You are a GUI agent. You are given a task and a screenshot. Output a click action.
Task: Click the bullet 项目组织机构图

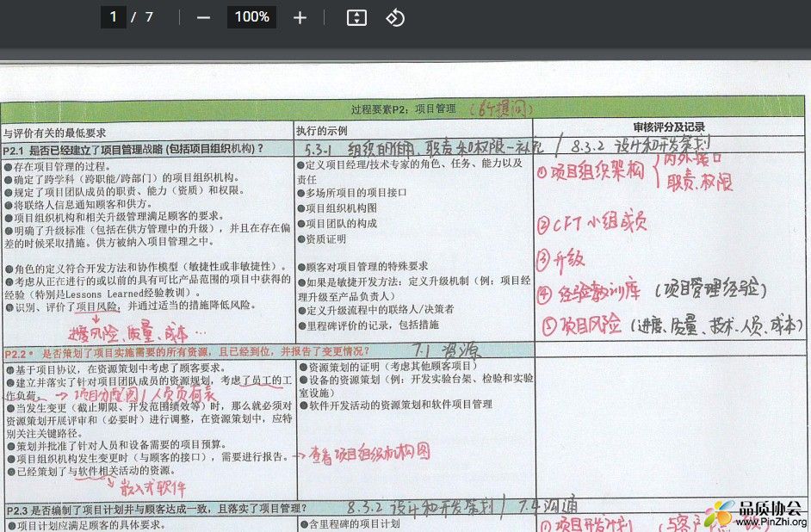click(337, 208)
